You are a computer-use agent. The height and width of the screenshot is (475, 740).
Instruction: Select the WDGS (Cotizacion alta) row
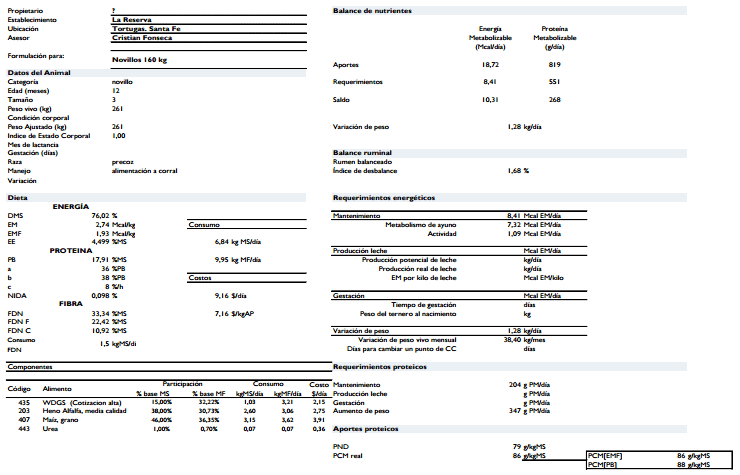(168, 403)
